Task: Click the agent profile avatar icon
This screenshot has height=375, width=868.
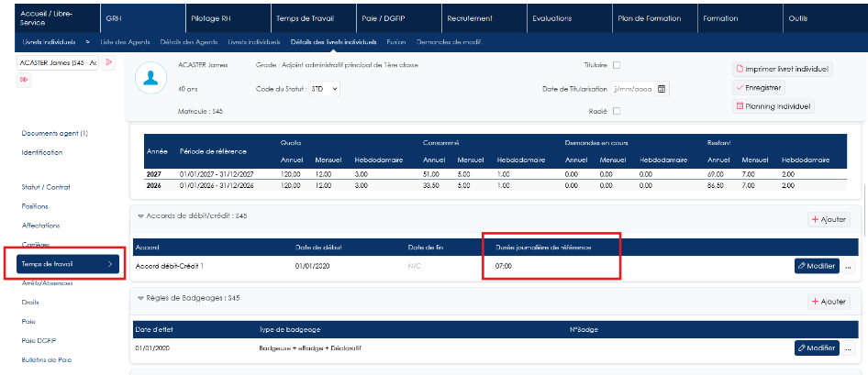Action: pyautogui.click(x=151, y=78)
